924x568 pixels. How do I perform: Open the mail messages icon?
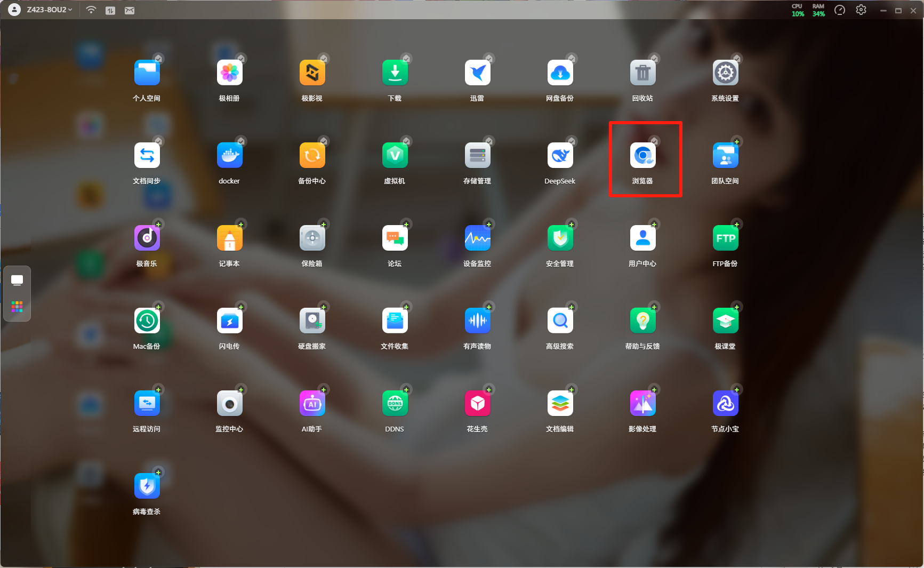(130, 10)
